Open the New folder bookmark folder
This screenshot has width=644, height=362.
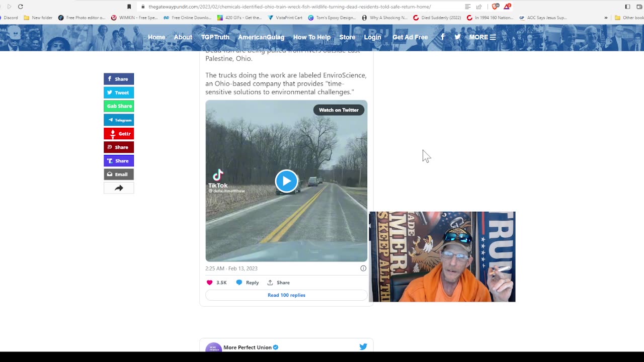point(38,18)
